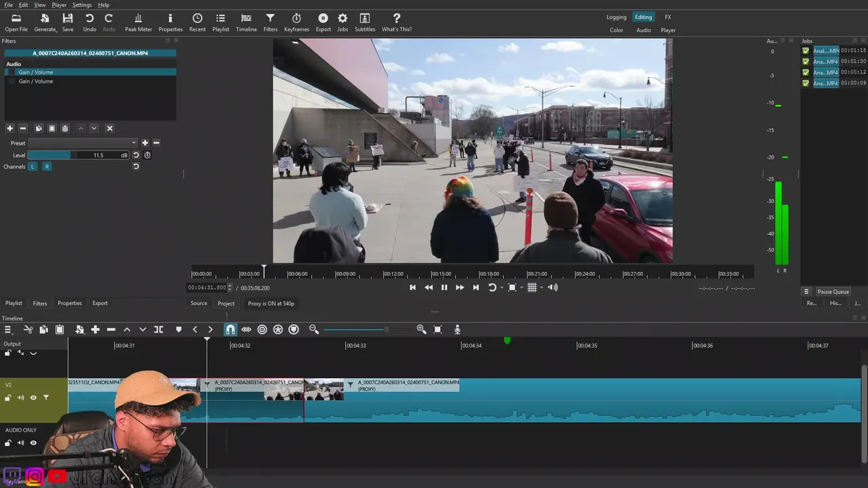Click the Level gain slider
Image resolution: width=868 pixels, height=488 pixels.
click(x=78, y=155)
